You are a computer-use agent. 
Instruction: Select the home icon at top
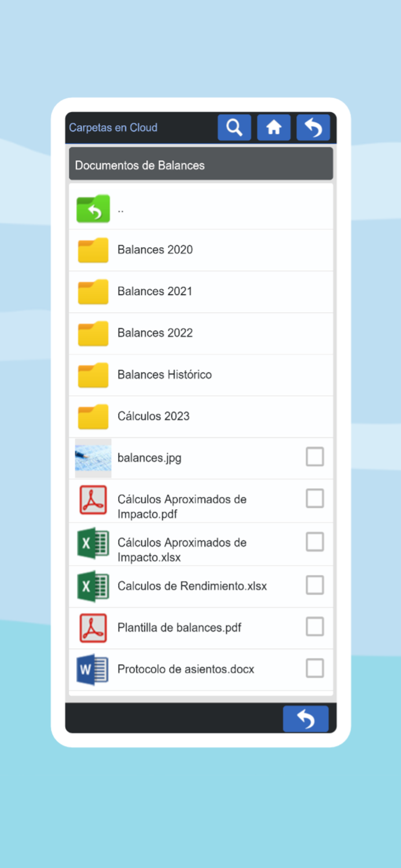[x=274, y=127]
